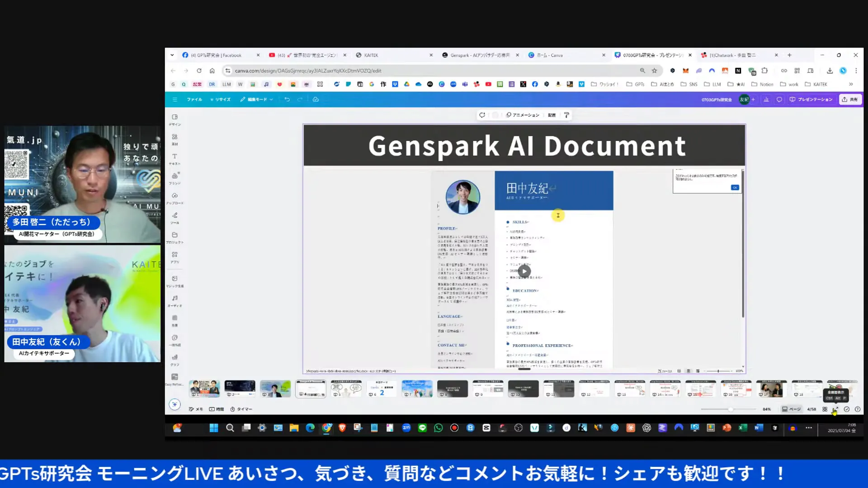Open the analytics bar chart icon
This screenshot has height=488, width=868.
click(x=766, y=99)
